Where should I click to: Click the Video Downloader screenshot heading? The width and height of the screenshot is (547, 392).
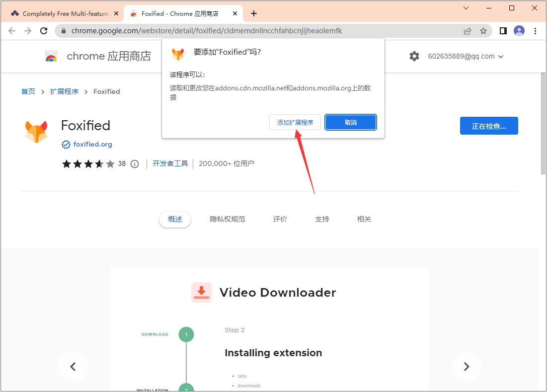point(278,292)
